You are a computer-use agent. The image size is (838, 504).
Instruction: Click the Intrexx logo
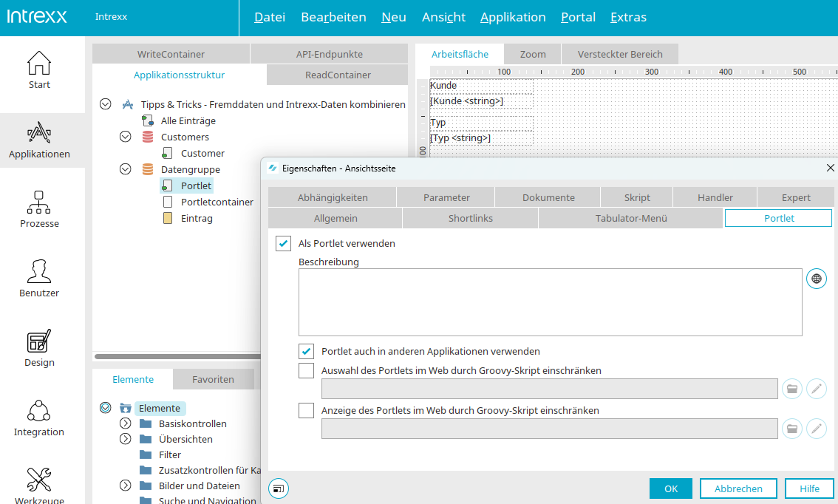(x=37, y=16)
